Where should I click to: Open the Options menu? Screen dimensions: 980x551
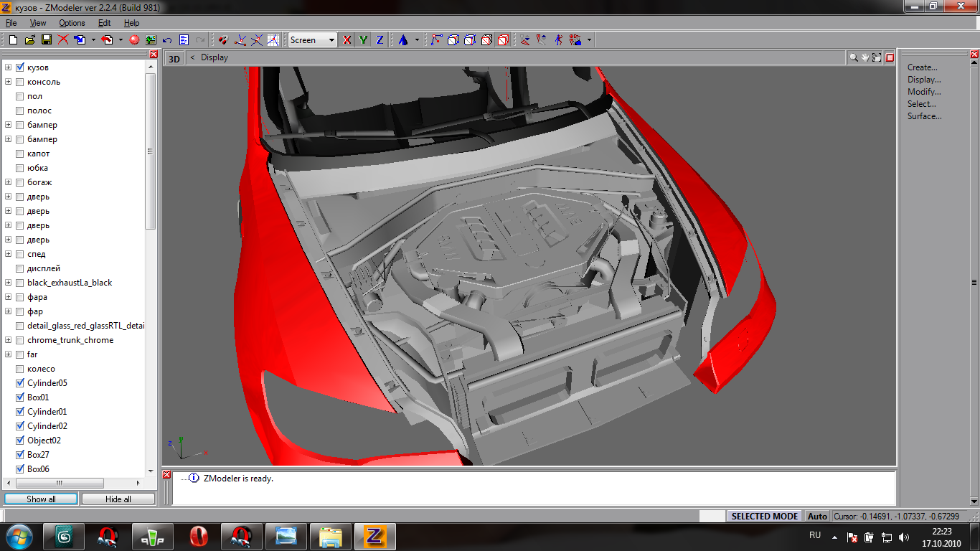point(72,23)
